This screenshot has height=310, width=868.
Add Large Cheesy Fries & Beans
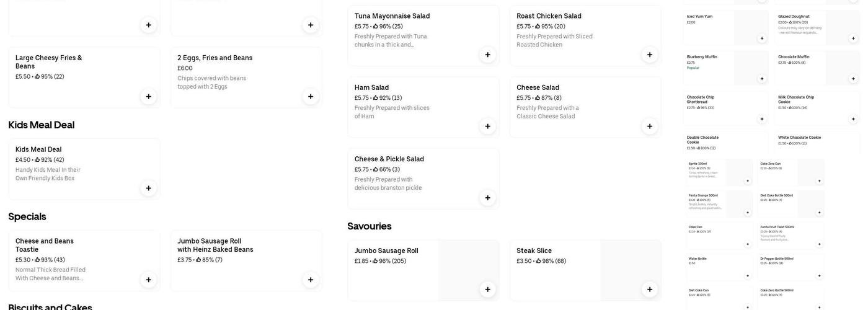click(148, 96)
